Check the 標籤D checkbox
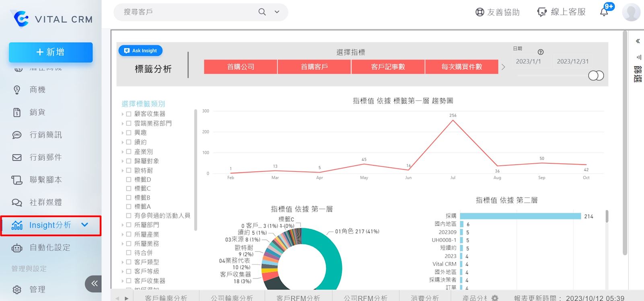The image size is (644, 301). click(x=129, y=180)
